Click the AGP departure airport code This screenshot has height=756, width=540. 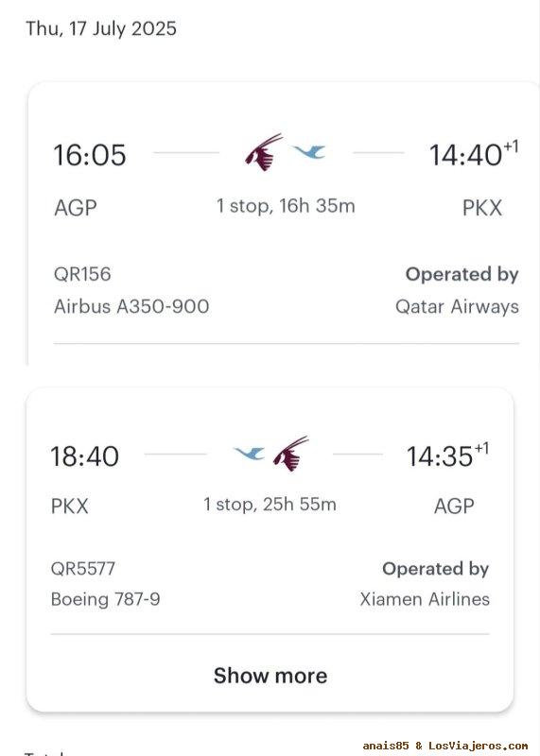coord(76,208)
